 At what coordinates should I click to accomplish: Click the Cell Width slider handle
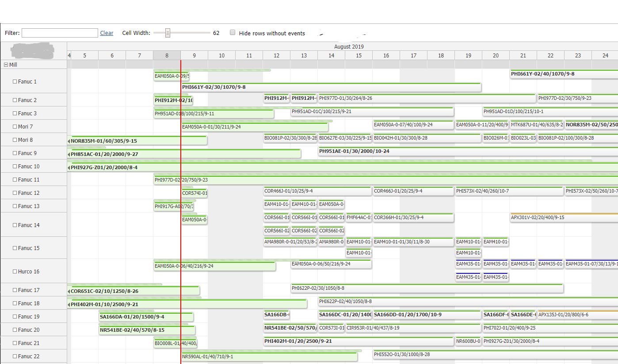[x=168, y=33]
